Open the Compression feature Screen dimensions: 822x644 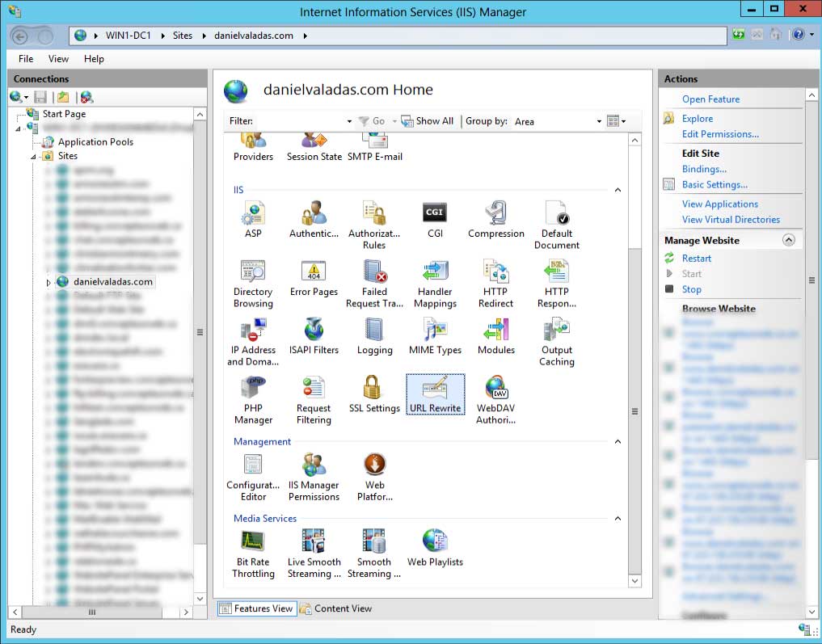coord(496,220)
